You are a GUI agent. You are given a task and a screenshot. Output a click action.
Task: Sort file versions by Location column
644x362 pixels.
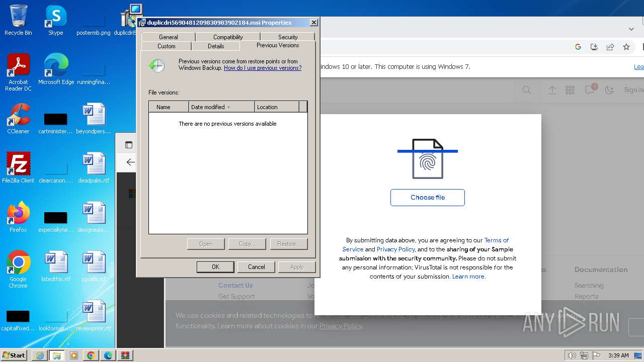tap(277, 107)
